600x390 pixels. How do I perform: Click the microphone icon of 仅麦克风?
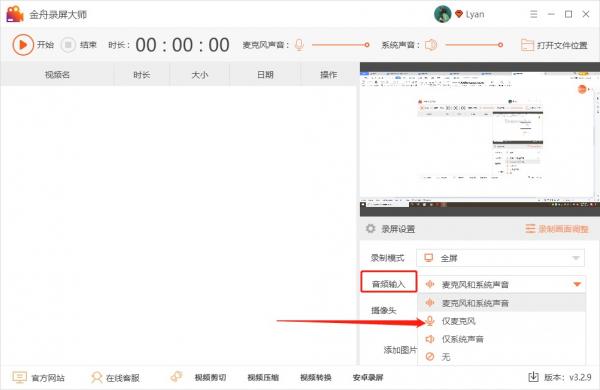430,321
